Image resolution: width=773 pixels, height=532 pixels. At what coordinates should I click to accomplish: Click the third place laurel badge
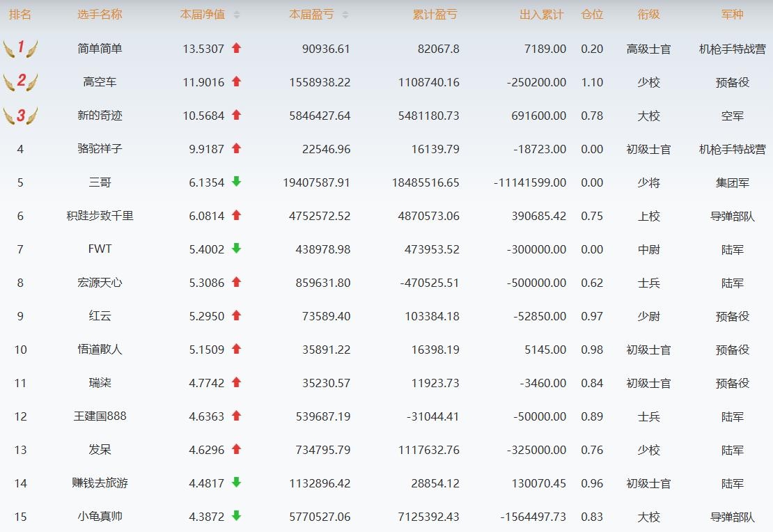pyautogui.click(x=20, y=115)
